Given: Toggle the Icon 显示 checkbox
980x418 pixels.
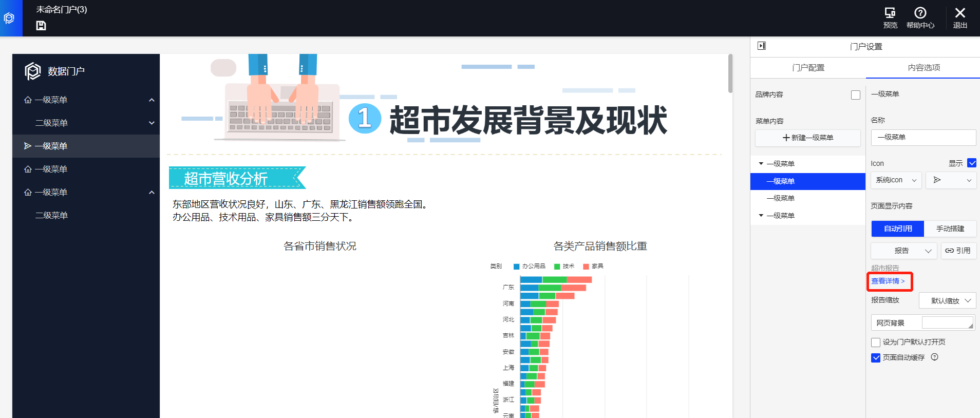Looking at the screenshot, I should 972,163.
